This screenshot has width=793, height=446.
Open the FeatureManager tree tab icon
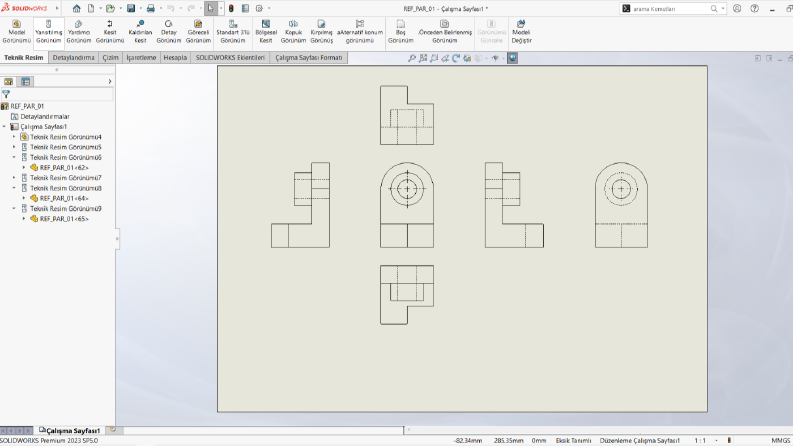pos(9,81)
